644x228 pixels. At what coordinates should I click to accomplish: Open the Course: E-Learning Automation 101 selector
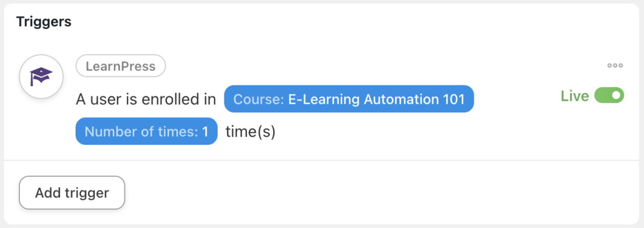tap(349, 99)
